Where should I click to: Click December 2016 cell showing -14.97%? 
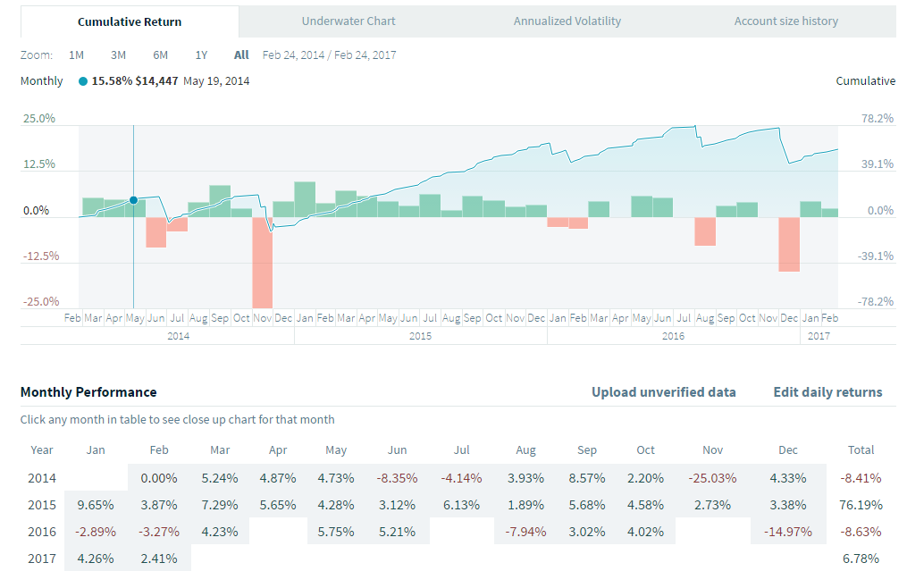[x=787, y=532]
